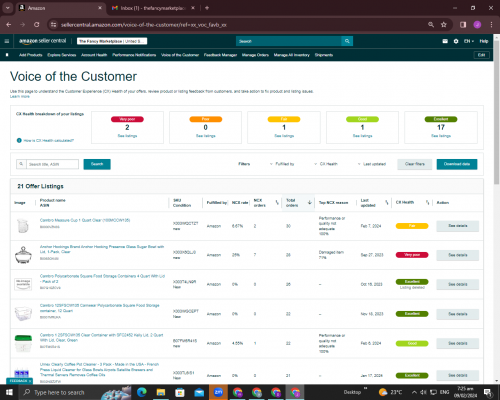Zoom the page using address bar magnifier
Viewport: 500px width, 400px height.
pyautogui.click(x=431, y=25)
